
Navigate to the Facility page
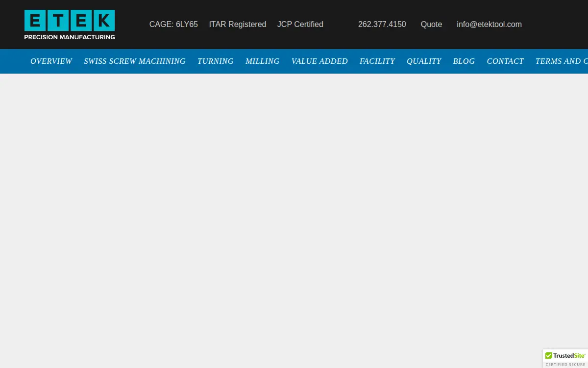(x=377, y=61)
